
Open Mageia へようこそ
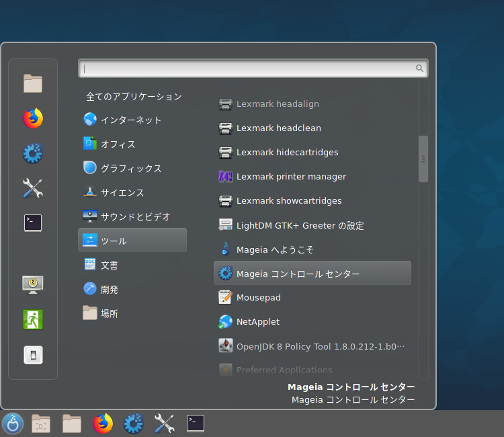(x=312, y=249)
